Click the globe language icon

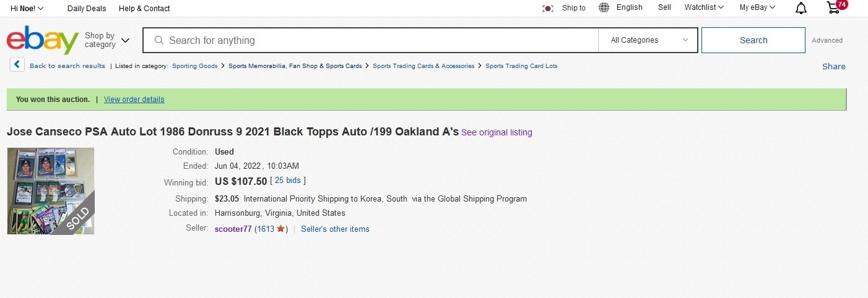[604, 7]
